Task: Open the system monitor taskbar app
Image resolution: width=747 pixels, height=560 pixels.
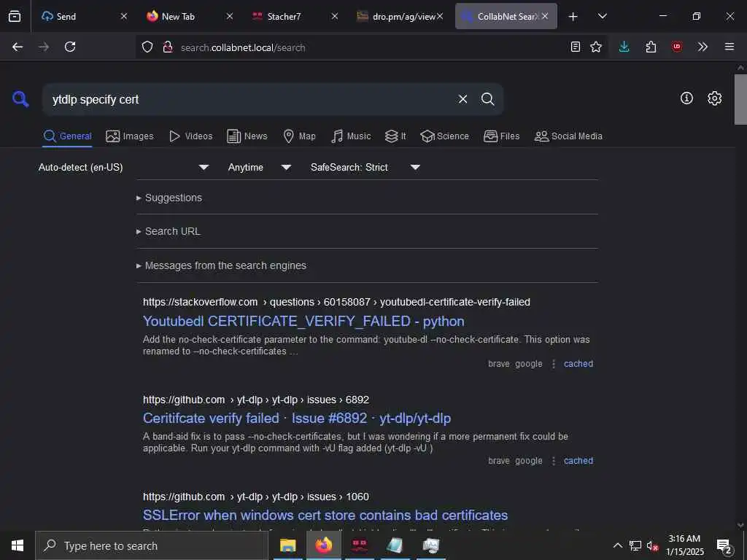Action: coord(430,545)
